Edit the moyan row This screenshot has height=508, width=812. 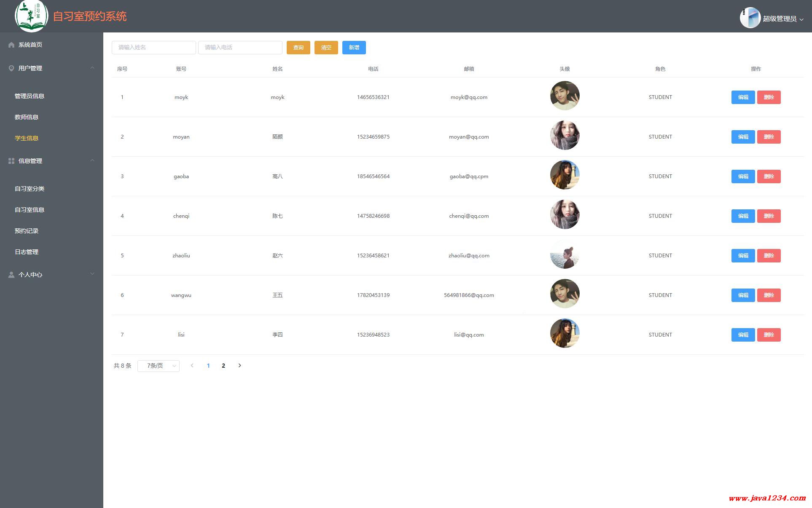(743, 137)
